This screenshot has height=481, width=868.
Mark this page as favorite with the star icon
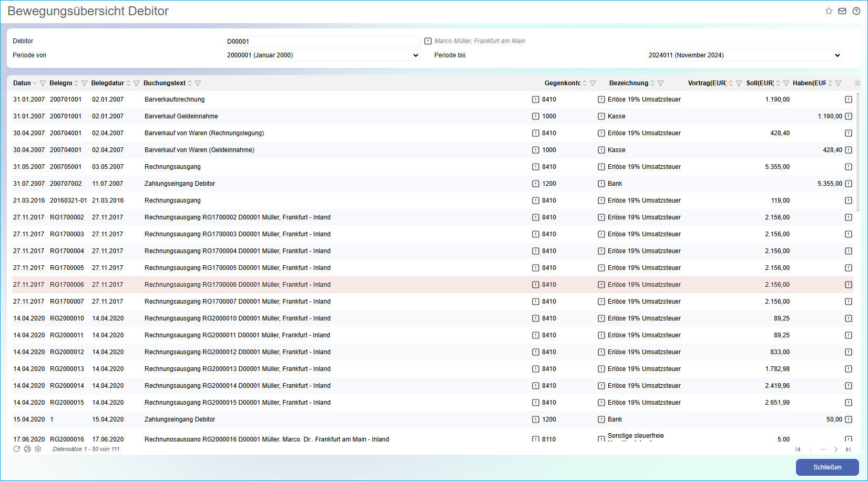pos(829,11)
